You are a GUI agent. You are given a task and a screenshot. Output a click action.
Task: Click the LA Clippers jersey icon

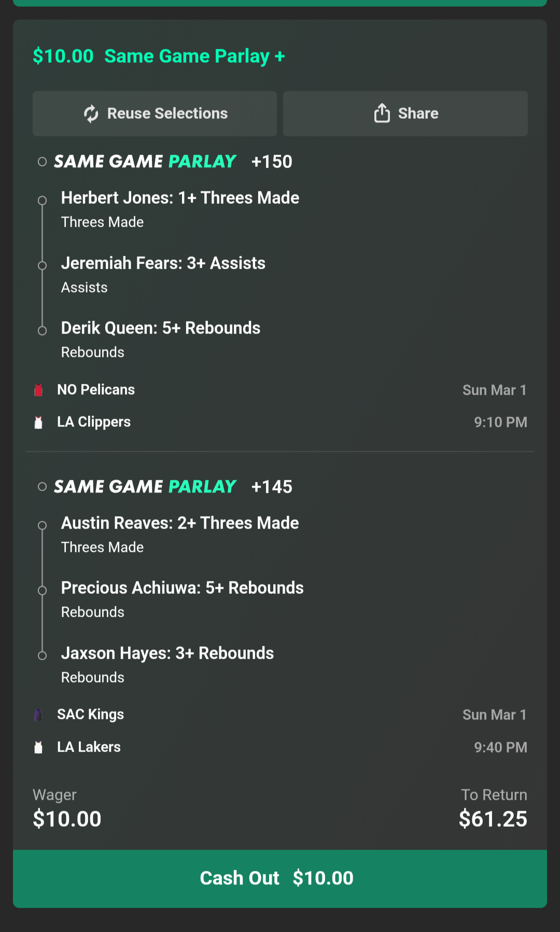click(38, 422)
